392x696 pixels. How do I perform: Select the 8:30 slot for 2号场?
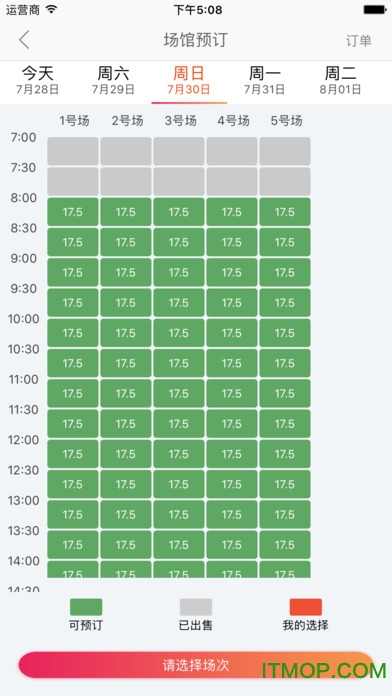coord(126,242)
